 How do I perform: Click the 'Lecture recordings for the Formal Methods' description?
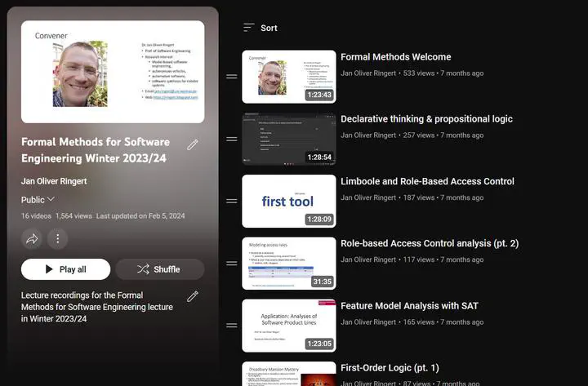click(x=96, y=307)
